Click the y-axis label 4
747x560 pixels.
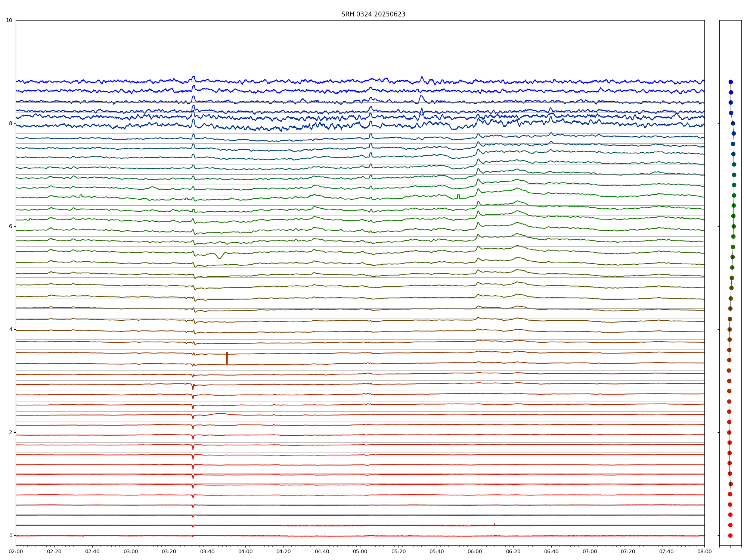pos(10,329)
